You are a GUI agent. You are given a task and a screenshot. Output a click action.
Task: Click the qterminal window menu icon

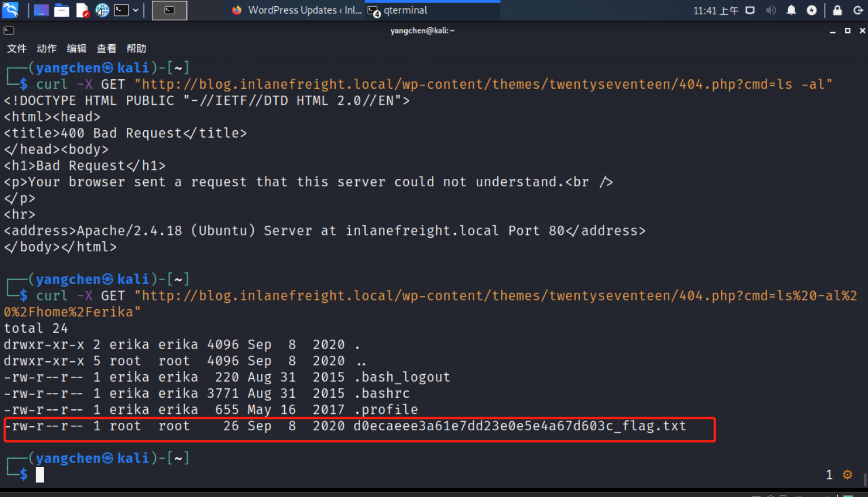click(x=8, y=31)
